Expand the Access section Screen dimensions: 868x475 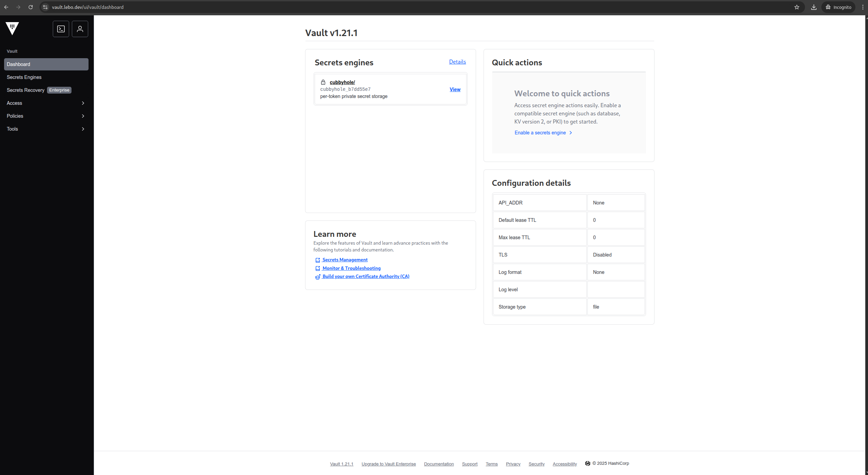coord(46,103)
